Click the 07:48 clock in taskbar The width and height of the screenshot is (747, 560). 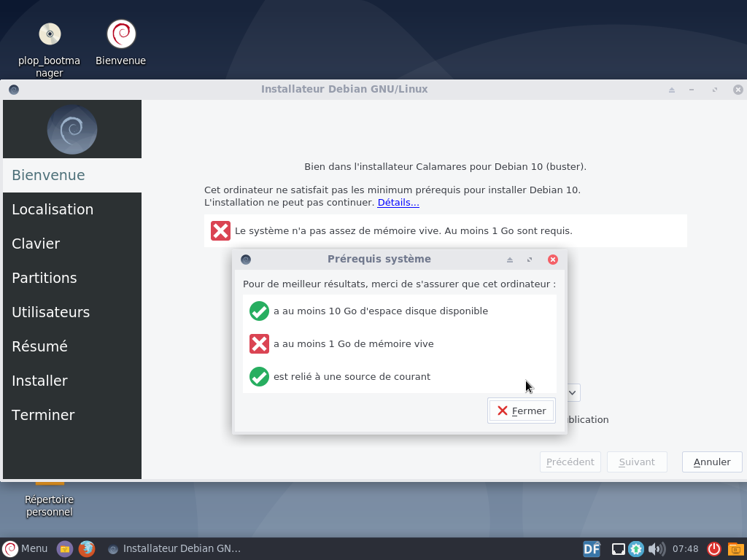(x=685, y=549)
